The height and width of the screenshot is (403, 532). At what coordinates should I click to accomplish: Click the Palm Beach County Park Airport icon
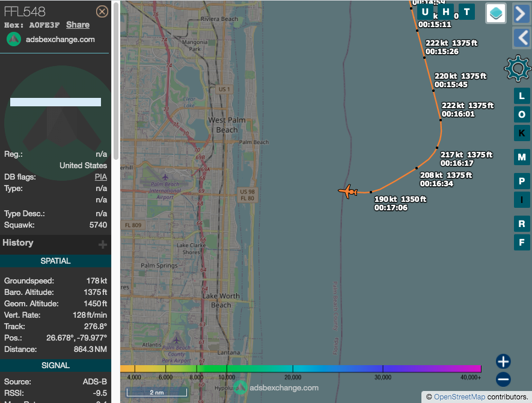176,339
